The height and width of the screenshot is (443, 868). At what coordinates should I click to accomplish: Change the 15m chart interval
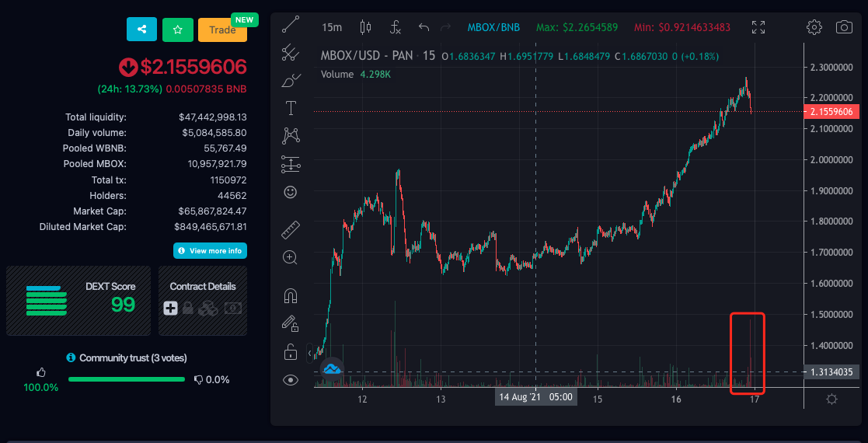pyautogui.click(x=332, y=27)
